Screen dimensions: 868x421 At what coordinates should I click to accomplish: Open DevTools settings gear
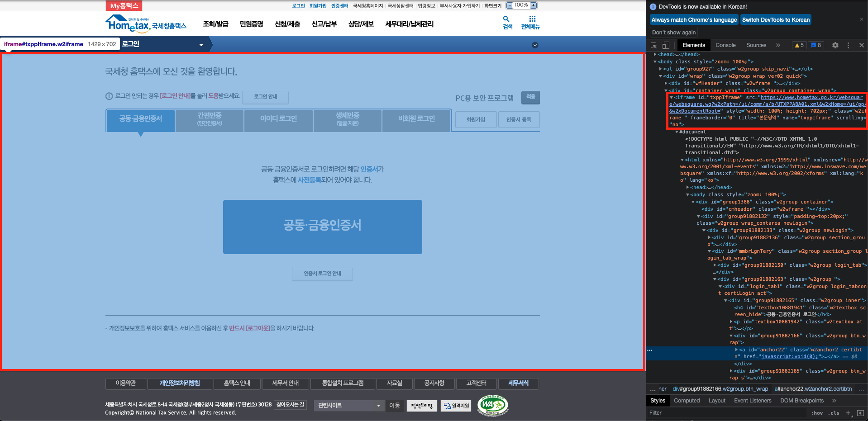point(835,45)
